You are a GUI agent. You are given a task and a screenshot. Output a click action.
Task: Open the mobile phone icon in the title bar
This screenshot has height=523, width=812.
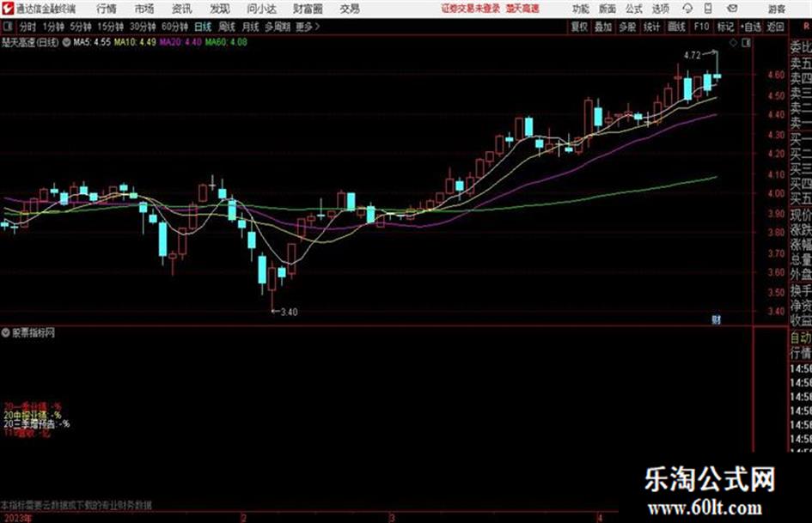pyautogui.click(x=708, y=9)
